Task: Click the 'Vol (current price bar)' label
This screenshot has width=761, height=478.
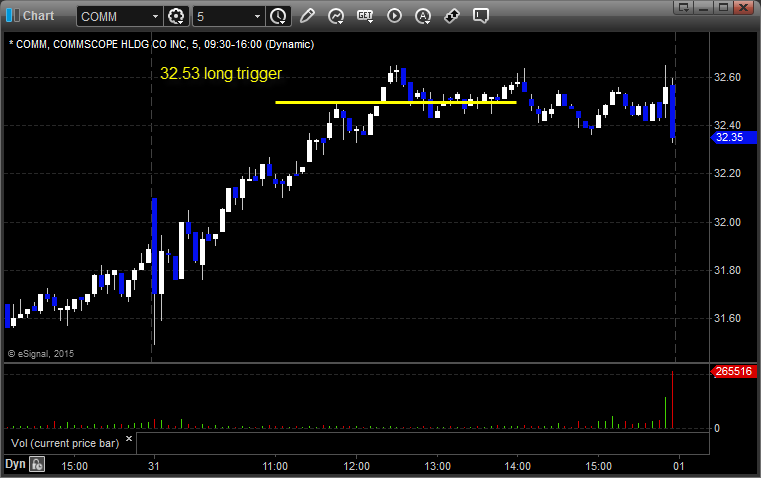Action: (x=65, y=443)
